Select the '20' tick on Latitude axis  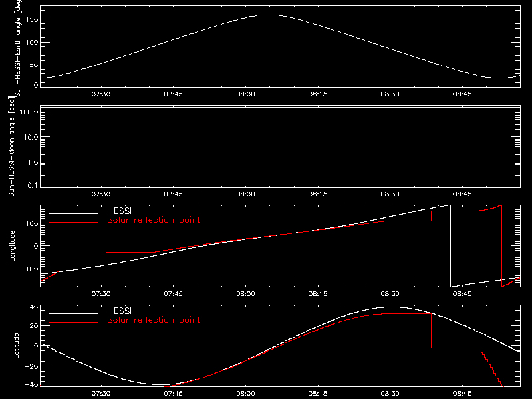click(34, 326)
